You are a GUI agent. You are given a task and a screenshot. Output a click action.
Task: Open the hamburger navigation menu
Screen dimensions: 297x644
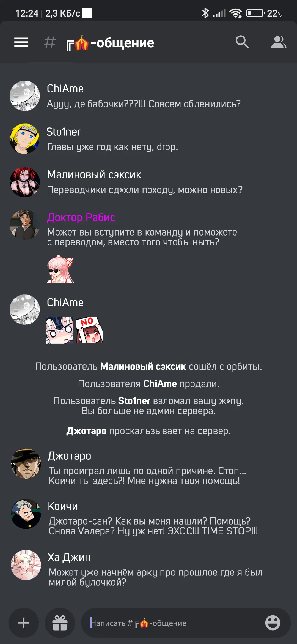click(21, 42)
